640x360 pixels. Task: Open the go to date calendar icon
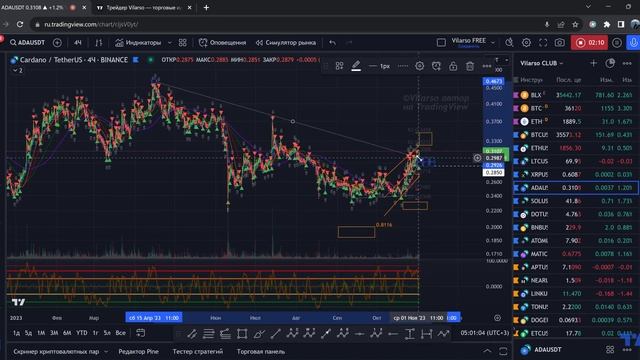[x=140, y=333]
